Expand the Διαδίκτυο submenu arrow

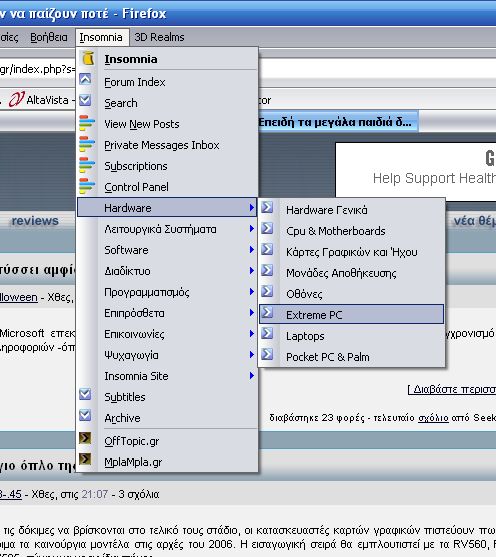(252, 271)
